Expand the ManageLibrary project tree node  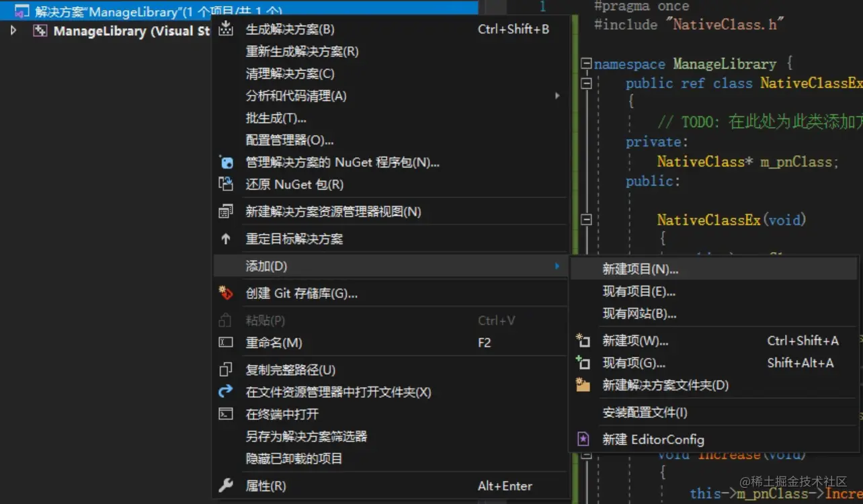click(x=13, y=31)
